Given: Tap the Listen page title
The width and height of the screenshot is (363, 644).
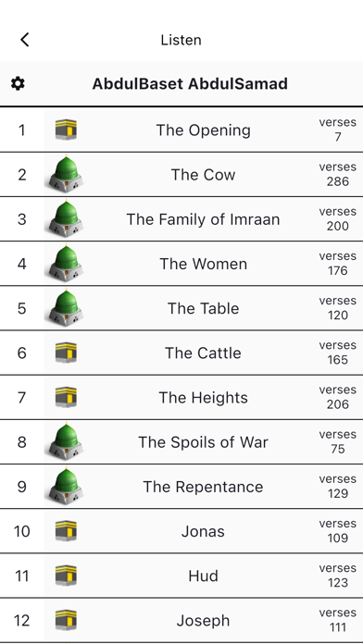Looking at the screenshot, I should [x=181, y=40].
